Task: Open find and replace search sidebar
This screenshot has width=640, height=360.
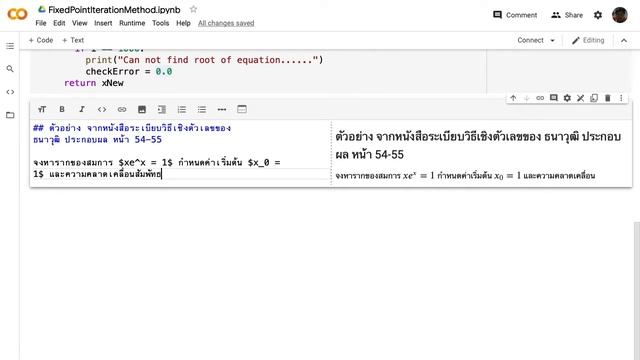Action: coord(10,69)
